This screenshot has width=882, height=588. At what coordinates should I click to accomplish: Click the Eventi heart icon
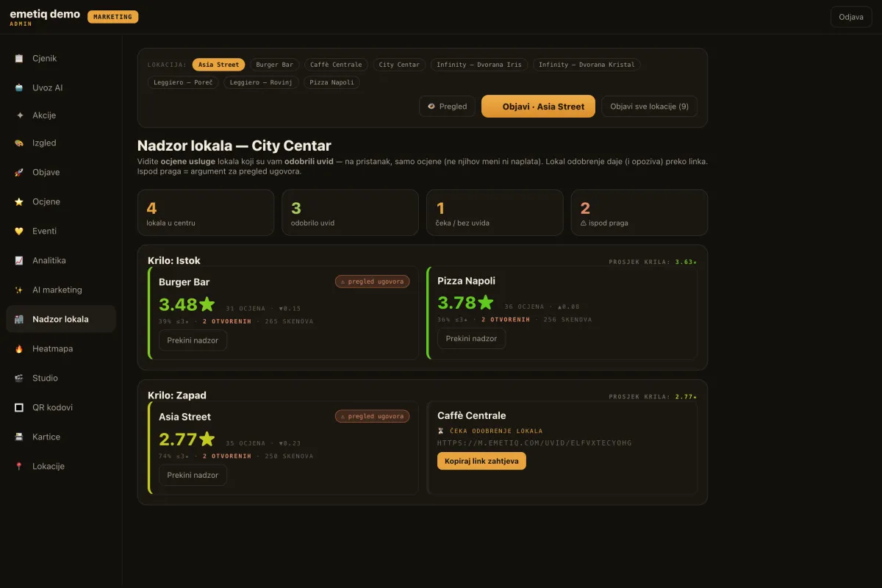point(19,231)
